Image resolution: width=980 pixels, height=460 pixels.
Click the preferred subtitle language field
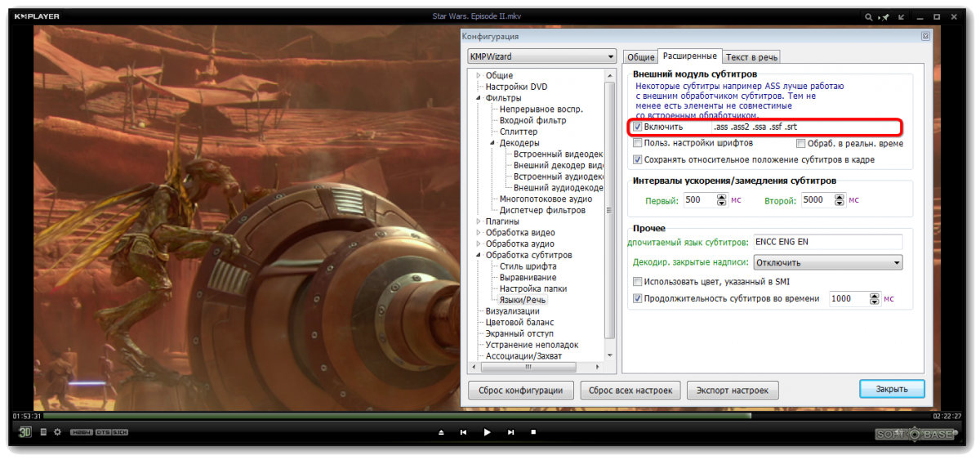tap(827, 242)
